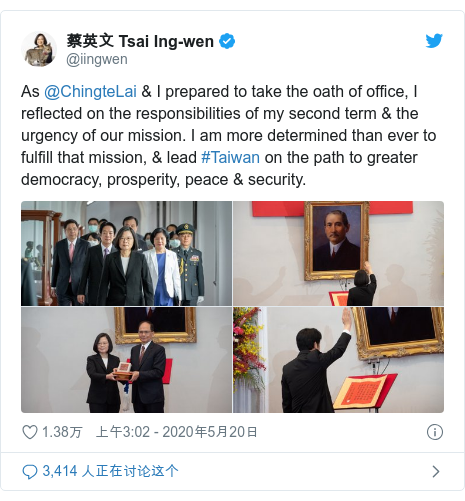View the seal handover photo thumbnail
Image resolution: width=465 pixels, height=501 pixels.
[x=126, y=360]
